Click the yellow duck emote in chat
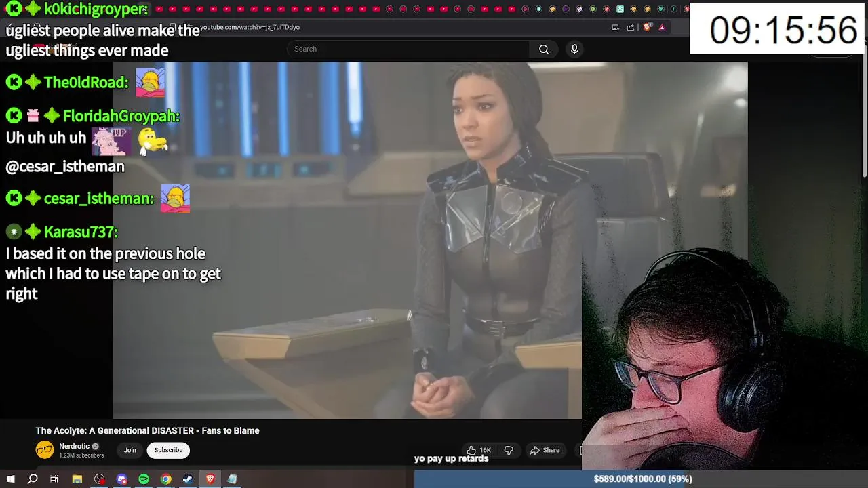 click(153, 140)
